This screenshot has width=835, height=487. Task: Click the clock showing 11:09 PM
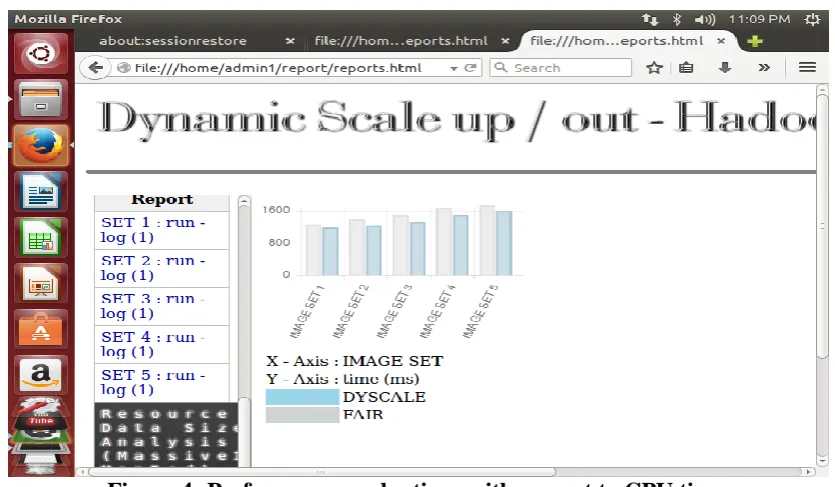coord(759,19)
